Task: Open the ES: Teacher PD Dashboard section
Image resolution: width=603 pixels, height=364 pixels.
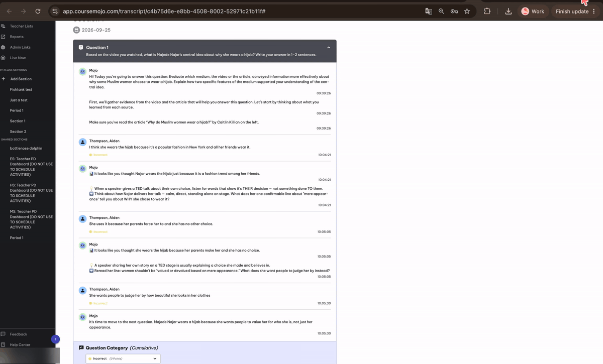Action: (31, 167)
